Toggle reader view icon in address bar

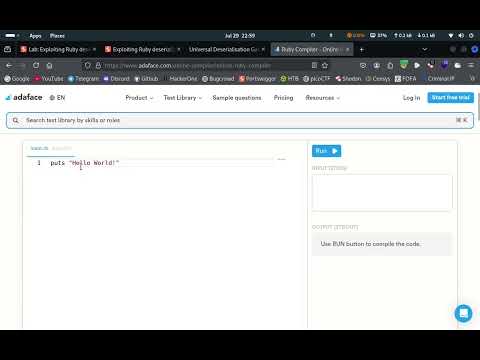[x=314, y=65]
